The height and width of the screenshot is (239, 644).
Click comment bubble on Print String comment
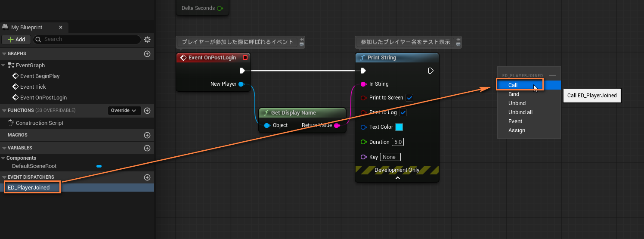tap(458, 43)
